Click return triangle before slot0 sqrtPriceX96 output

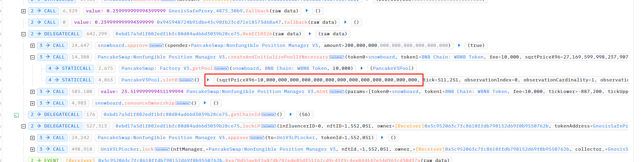coord(208,80)
